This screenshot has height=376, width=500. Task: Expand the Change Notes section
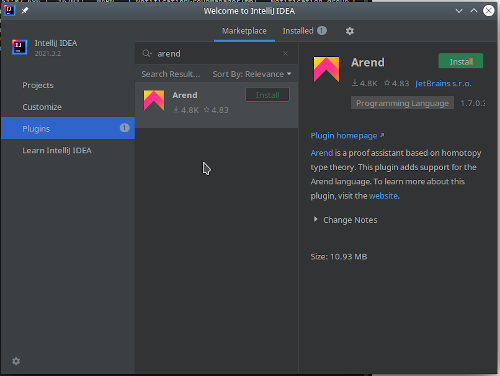tap(345, 220)
